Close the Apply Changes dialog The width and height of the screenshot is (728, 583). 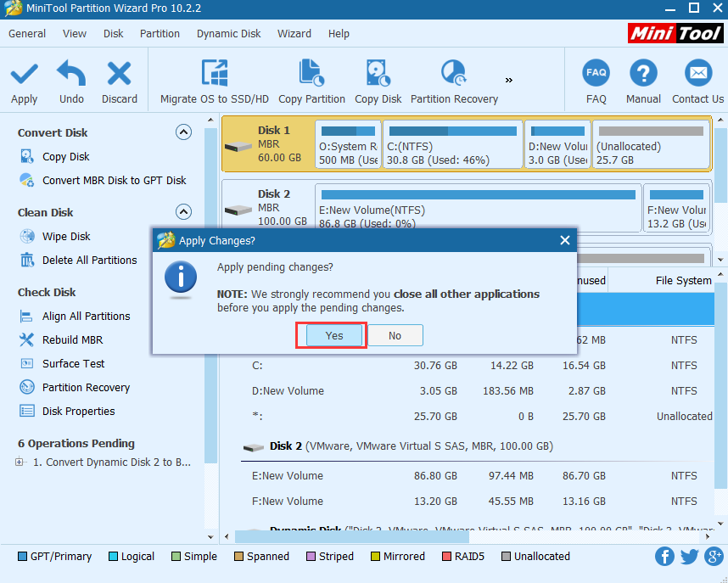tap(564, 240)
